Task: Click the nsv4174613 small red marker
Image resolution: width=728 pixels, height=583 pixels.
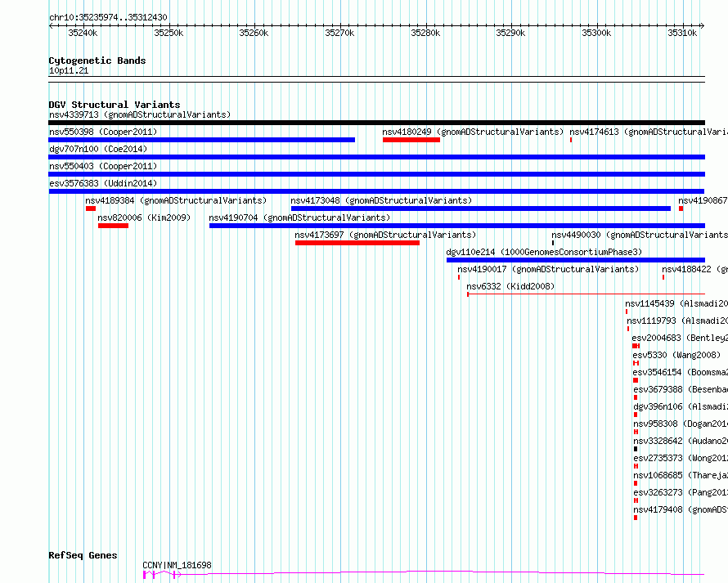Action: coord(571,140)
